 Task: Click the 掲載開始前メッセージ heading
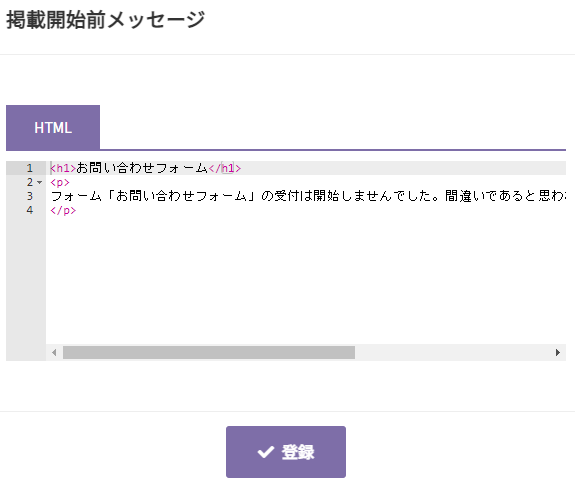point(106,20)
